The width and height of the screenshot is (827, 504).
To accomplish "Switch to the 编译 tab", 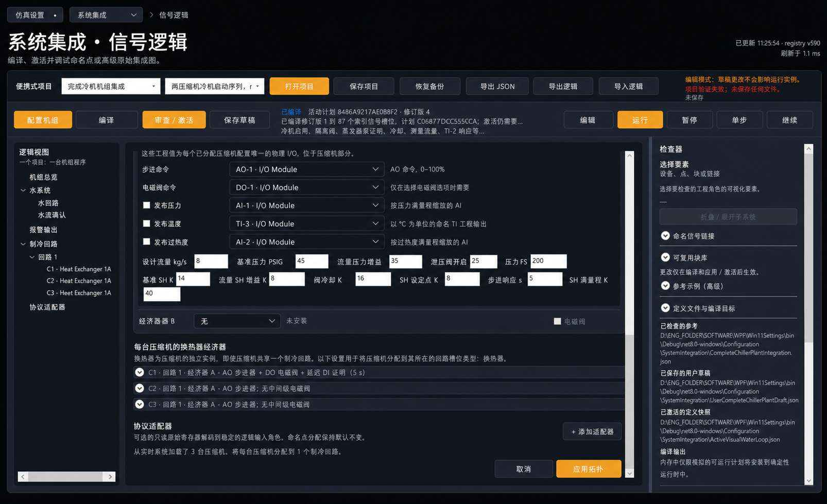I will coord(107,120).
